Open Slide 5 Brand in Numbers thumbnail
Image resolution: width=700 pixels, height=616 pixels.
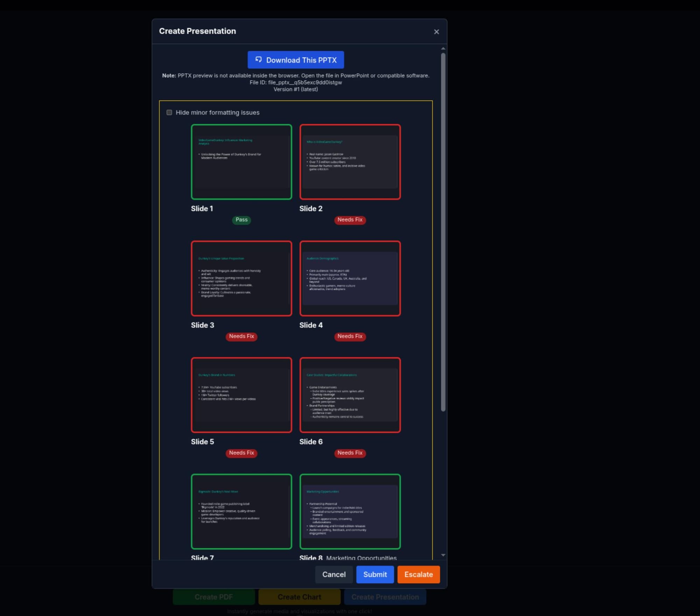click(x=241, y=395)
